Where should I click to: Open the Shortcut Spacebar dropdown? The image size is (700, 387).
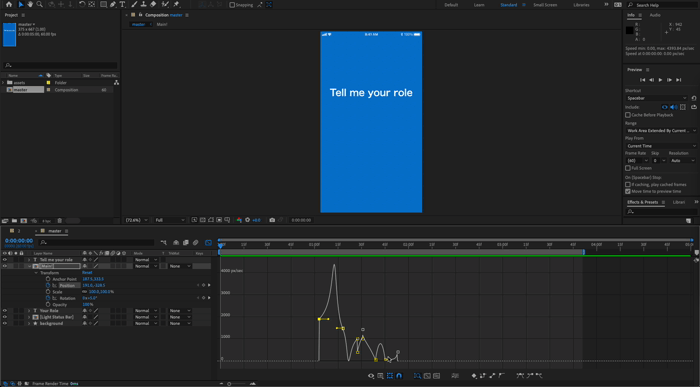coord(656,98)
